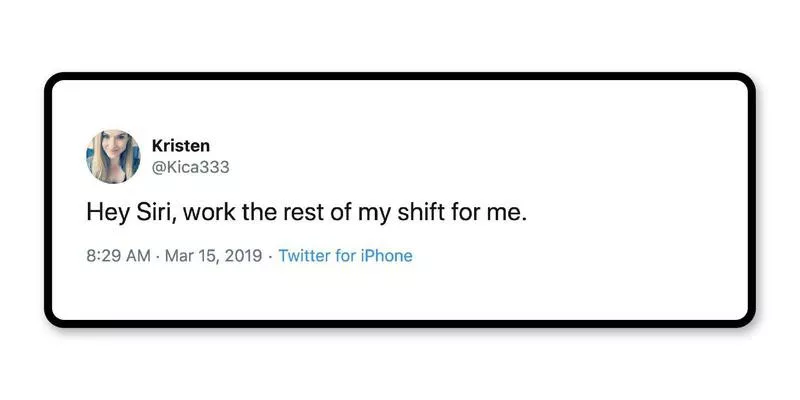Open the display name Kristen
This screenshot has width=800, height=400.
tap(179, 146)
